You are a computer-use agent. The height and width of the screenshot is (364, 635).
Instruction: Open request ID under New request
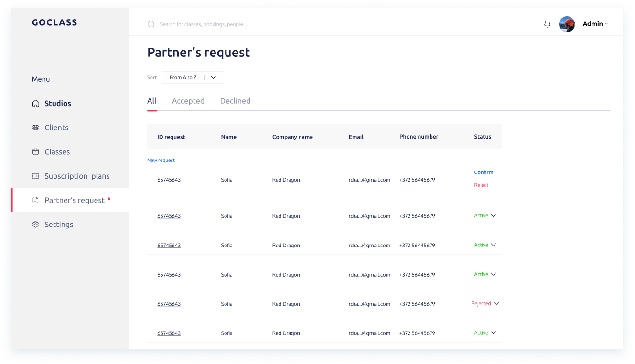(x=169, y=180)
